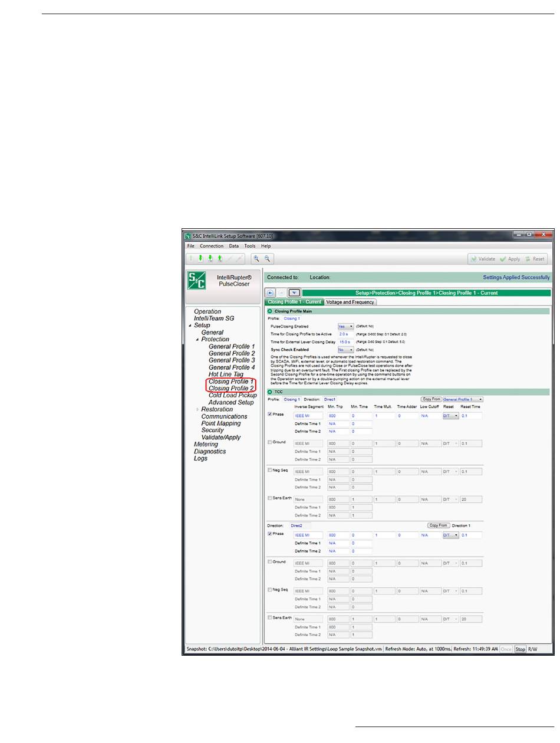Open the Help menu
Viewport: 560px width, 743px height.
coord(266,246)
